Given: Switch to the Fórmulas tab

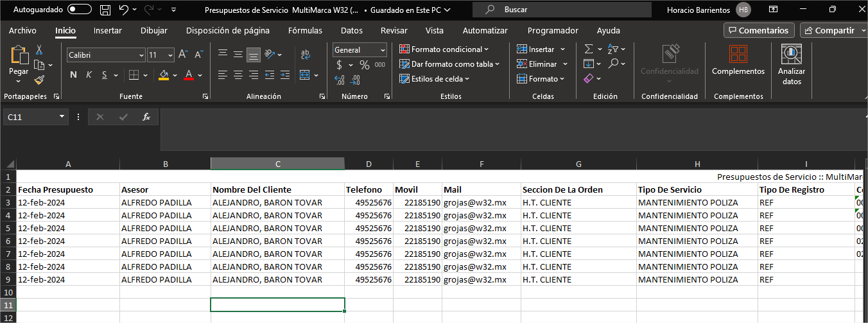Looking at the screenshot, I should (x=305, y=30).
